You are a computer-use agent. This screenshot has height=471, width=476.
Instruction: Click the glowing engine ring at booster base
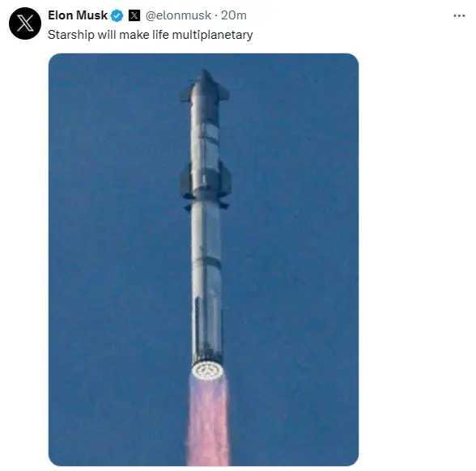coord(207,371)
